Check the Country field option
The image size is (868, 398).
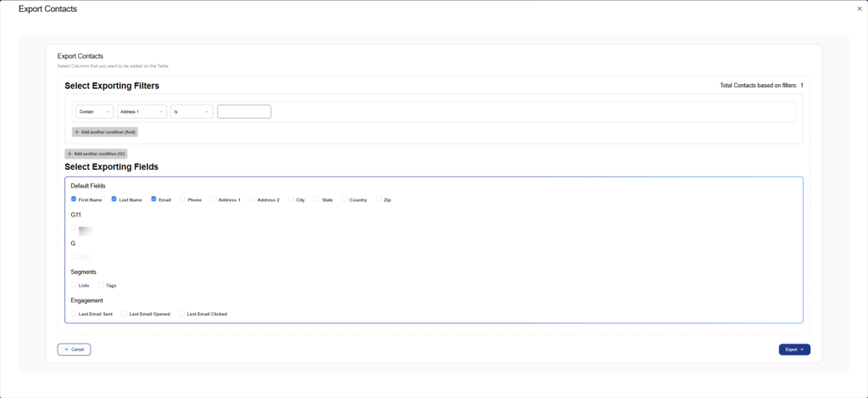(345, 199)
